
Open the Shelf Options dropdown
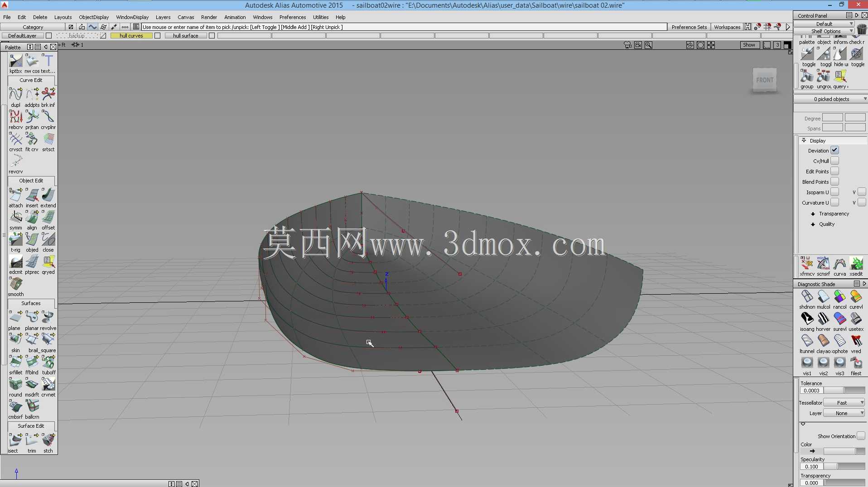point(824,31)
